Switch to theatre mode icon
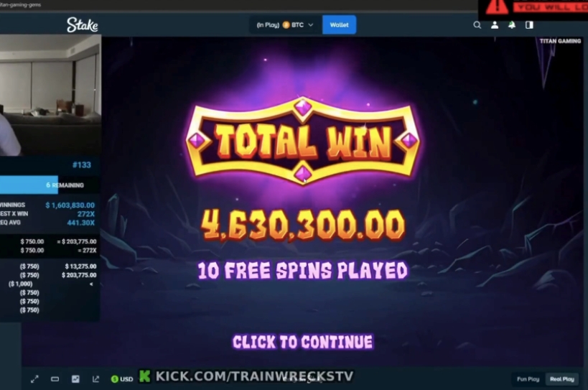Screen dimensions: 588x390 tap(55, 379)
